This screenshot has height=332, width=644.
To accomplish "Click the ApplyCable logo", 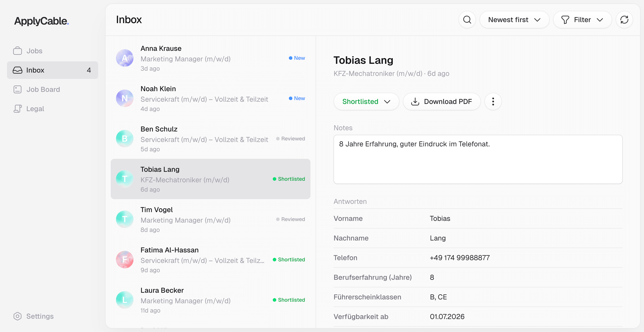I will tap(42, 21).
